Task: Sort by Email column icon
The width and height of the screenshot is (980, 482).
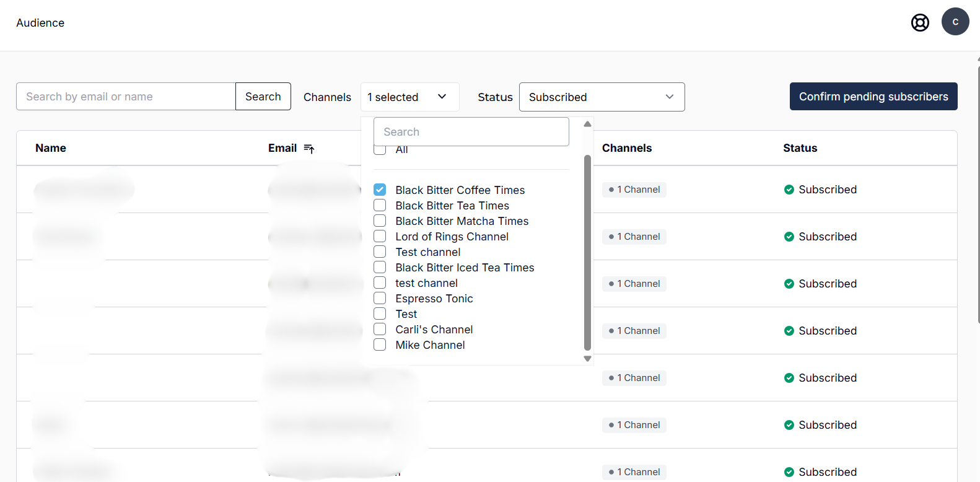Action: coord(309,149)
